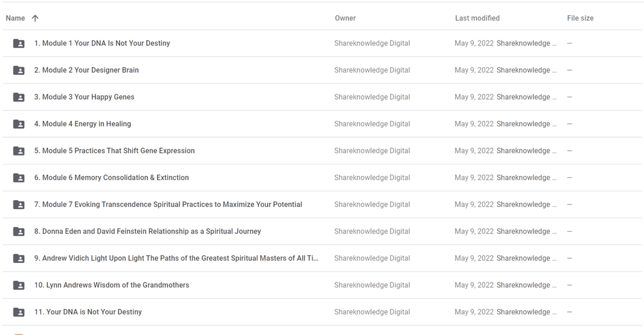Screen dimensions: 644x335
Task: Click folder icon for 11. Your DNA
Action: tap(19, 312)
